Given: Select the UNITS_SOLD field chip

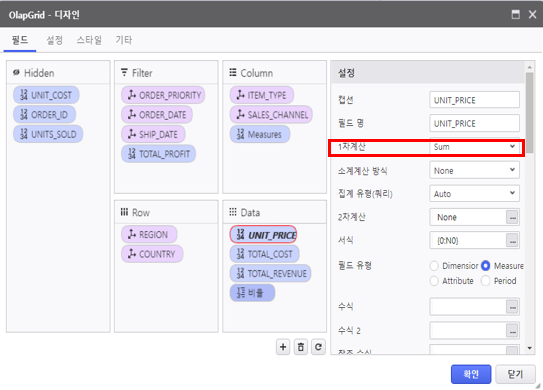Looking at the screenshot, I should (x=48, y=134).
